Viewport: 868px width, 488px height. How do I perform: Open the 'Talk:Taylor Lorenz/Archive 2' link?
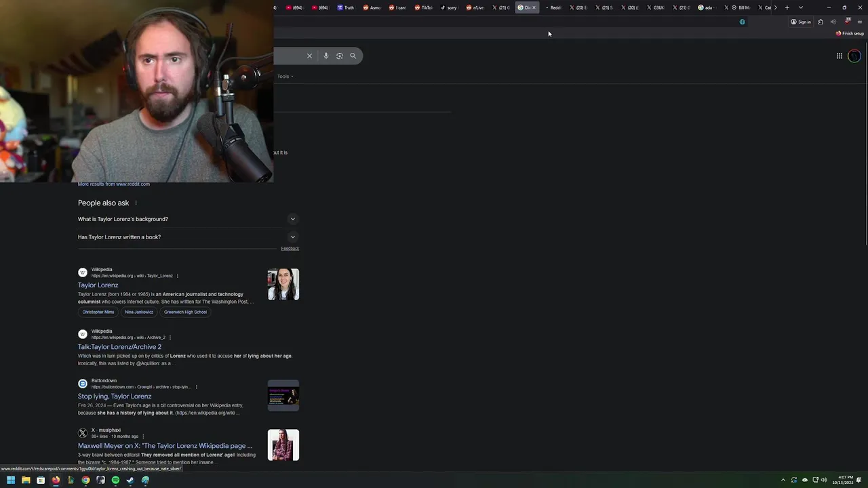tap(119, 347)
